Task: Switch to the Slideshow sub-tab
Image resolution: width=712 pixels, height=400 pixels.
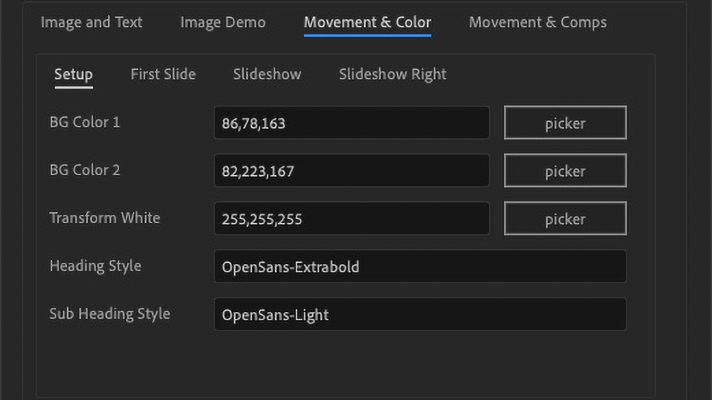Action: click(x=267, y=74)
